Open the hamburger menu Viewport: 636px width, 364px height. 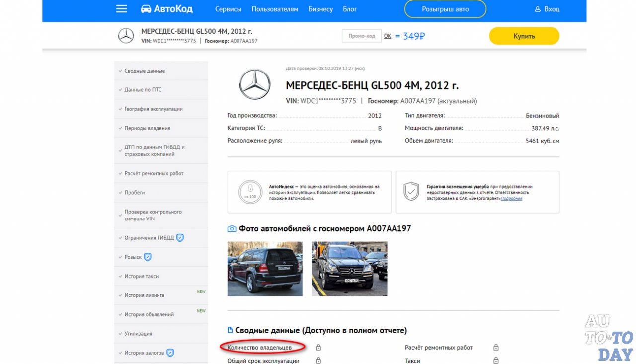(121, 8)
